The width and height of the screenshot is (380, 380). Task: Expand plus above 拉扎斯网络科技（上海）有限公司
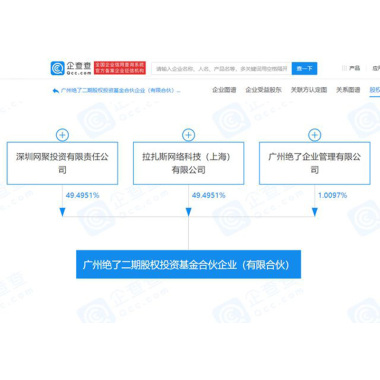(188, 135)
